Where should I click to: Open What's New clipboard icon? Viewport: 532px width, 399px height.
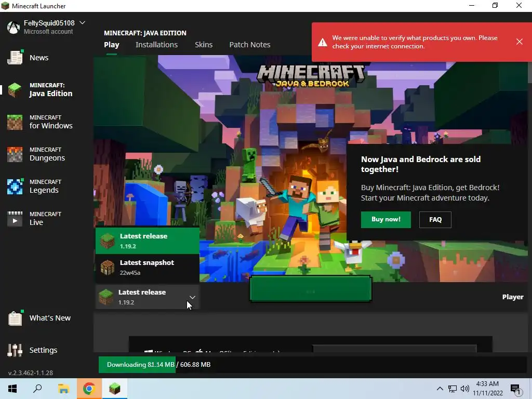point(15,318)
